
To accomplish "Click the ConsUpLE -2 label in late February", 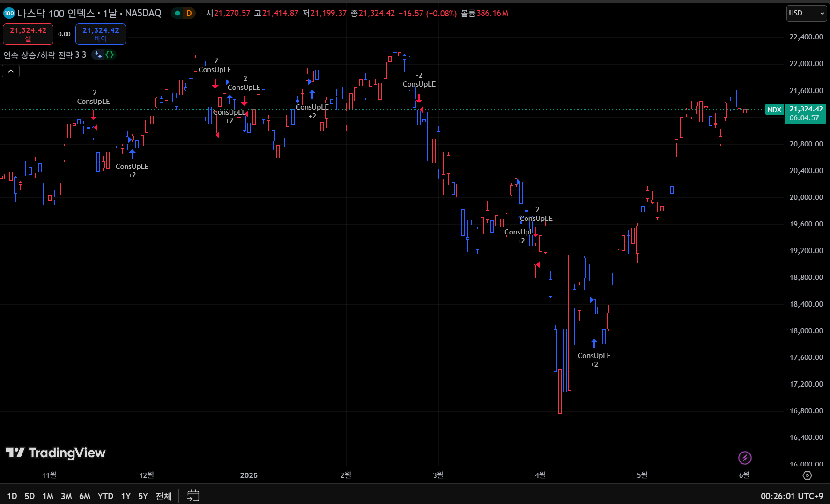I will [419, 80].
